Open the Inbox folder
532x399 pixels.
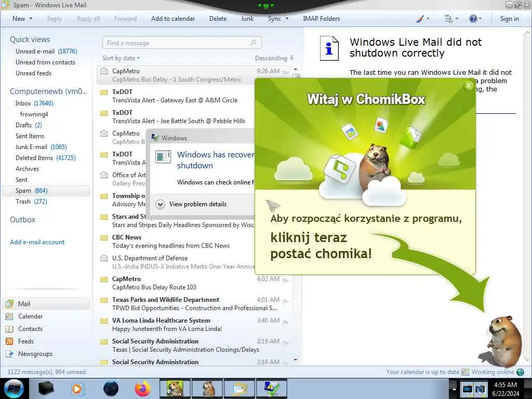click(34, 103)
